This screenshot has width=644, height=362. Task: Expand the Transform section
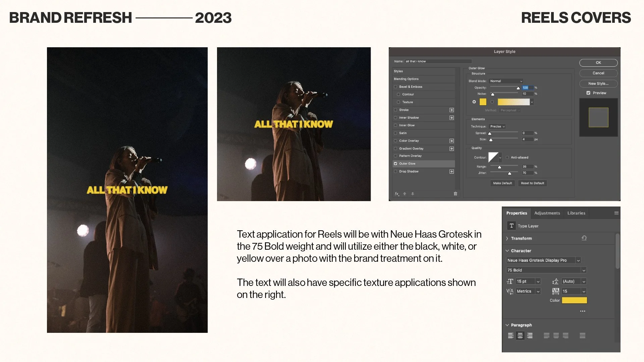(507, 239)
